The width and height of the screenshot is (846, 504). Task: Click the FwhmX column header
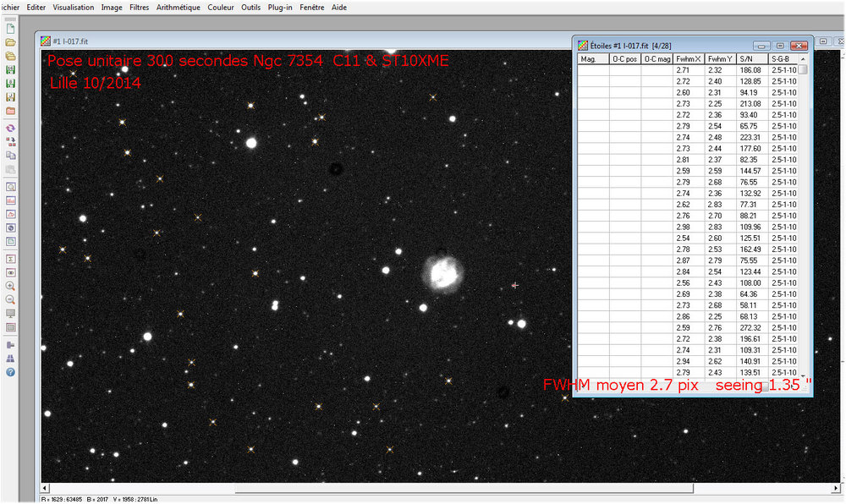tap(689, 58)
